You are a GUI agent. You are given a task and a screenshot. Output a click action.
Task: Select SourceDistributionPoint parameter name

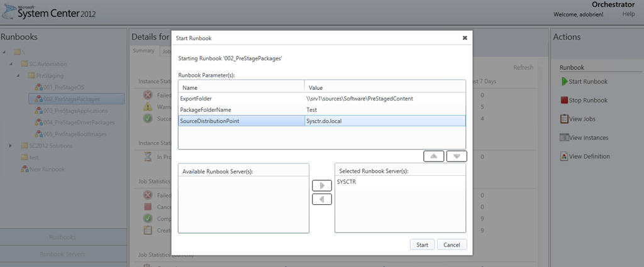tap(241, 121)
